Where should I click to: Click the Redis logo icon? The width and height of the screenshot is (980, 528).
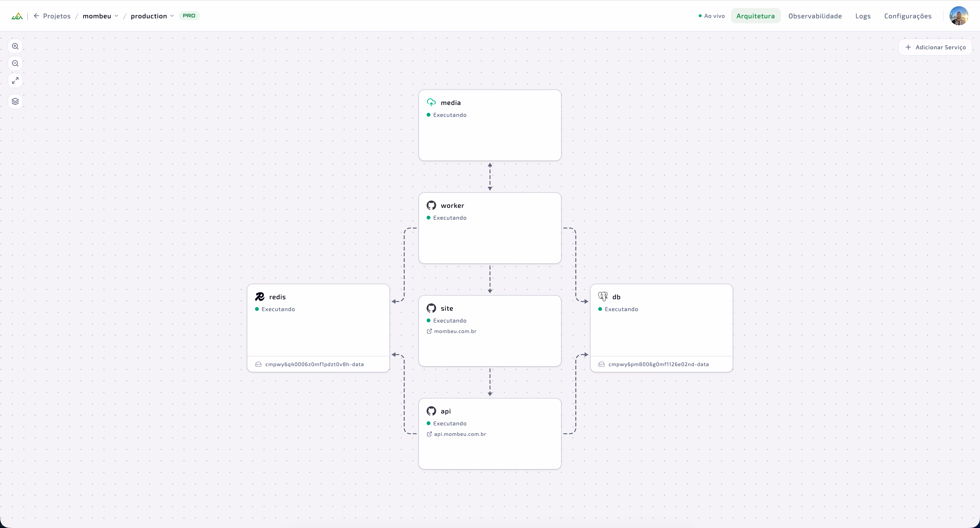click(x=260, y=297)
